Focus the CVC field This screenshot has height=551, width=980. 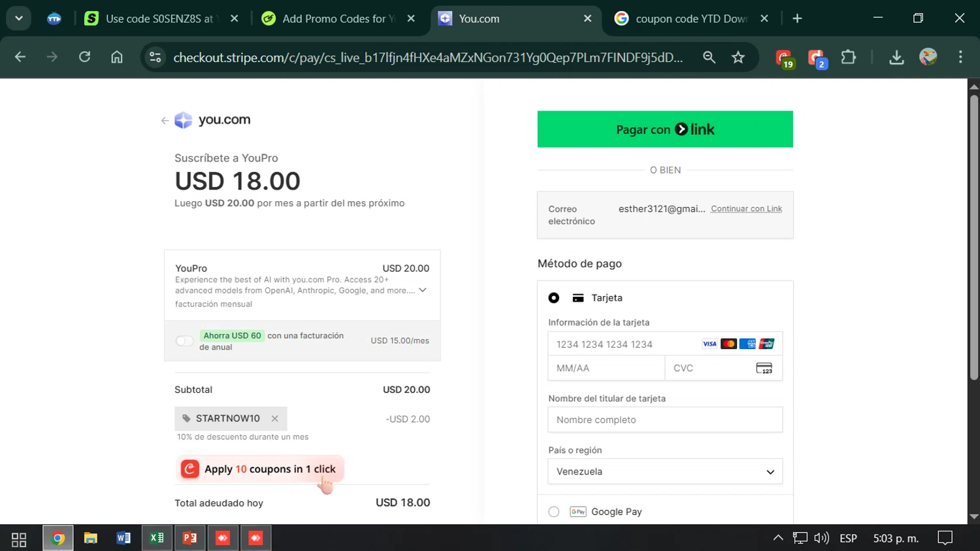coord(724,368)
